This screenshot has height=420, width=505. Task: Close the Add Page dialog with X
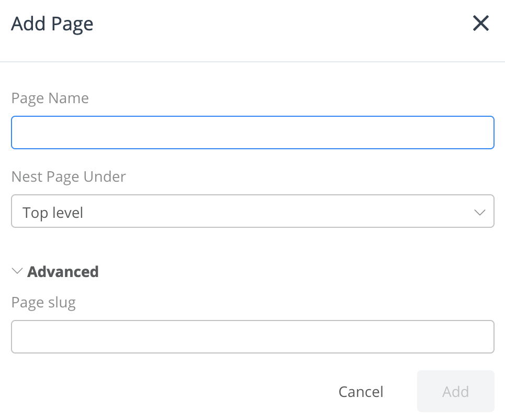click(x=480, y=23)
